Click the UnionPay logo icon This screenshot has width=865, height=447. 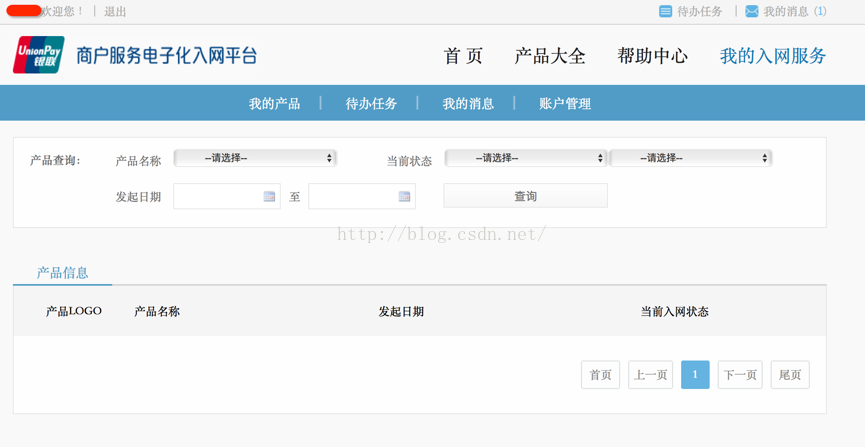39,55
